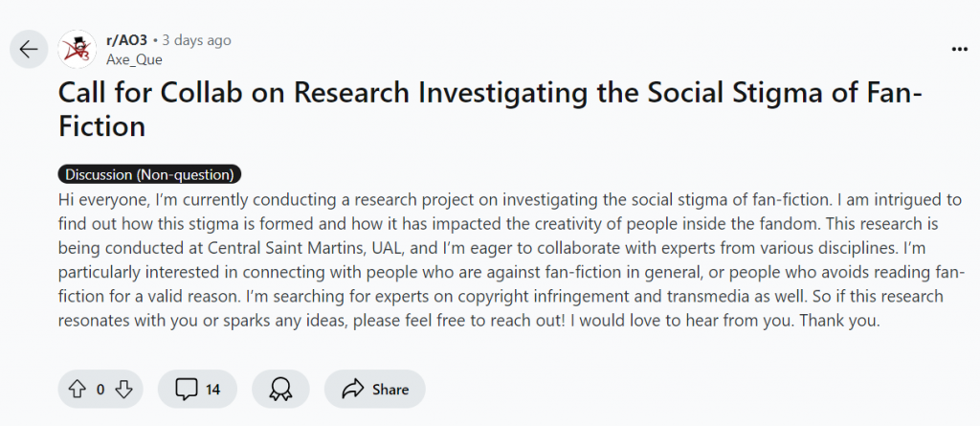The image size is (980, 426).
Task: Give an award via the ribbon icon
Action: [280, 389]
